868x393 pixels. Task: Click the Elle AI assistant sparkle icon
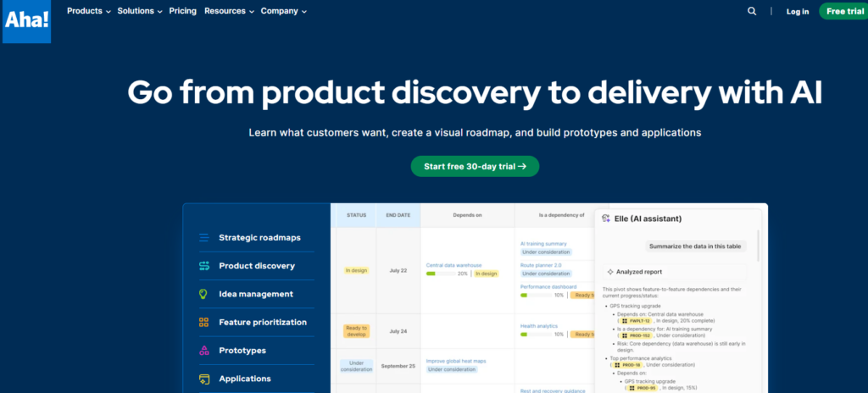tap(606, 219)
